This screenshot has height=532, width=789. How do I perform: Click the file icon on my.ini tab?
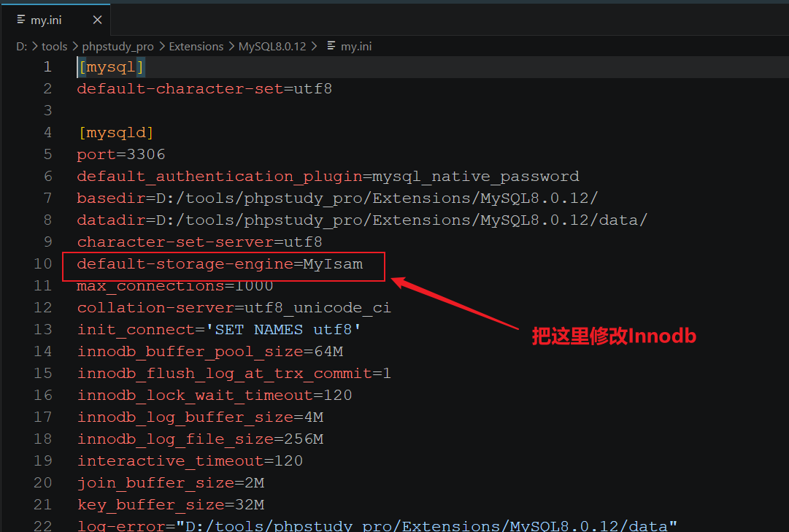21,19
